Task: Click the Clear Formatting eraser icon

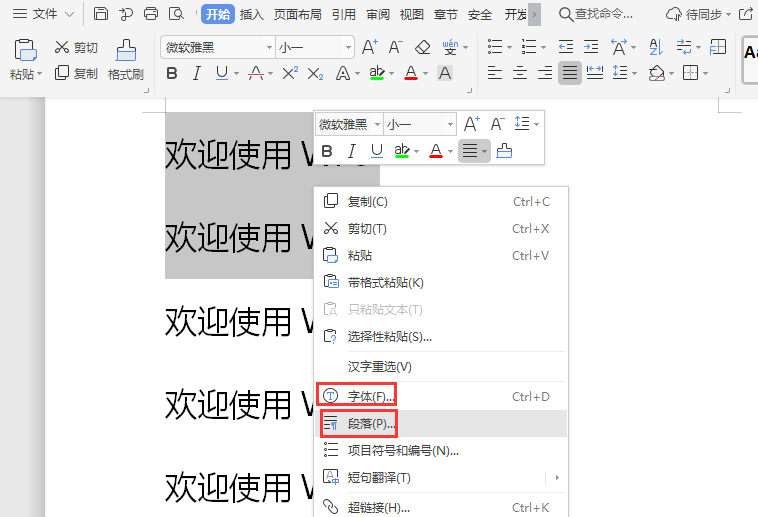Action: coord(423,47)
